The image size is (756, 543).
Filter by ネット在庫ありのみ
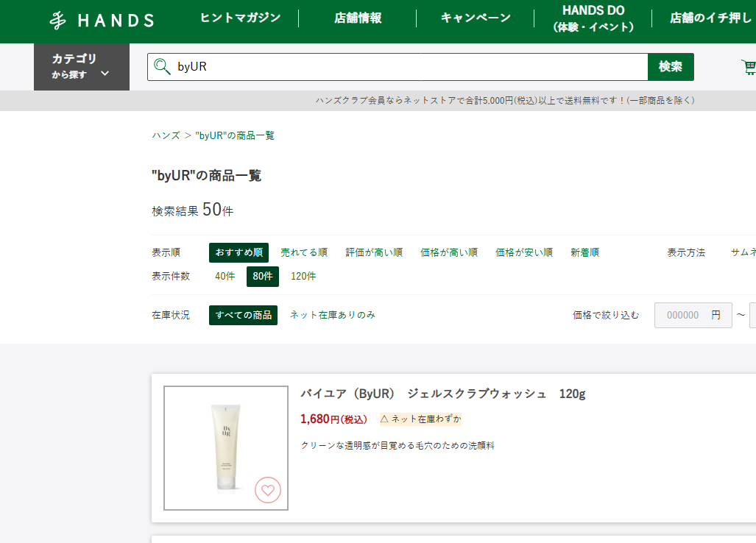coord(333,315)
